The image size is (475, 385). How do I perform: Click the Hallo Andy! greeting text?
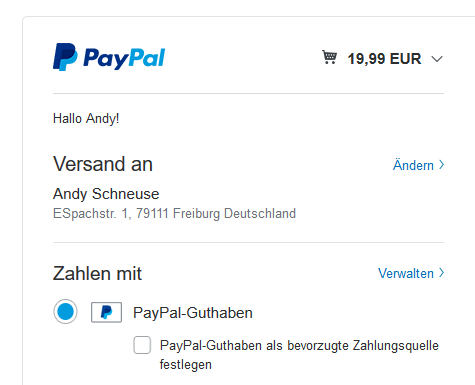click(x=86, y=119)
